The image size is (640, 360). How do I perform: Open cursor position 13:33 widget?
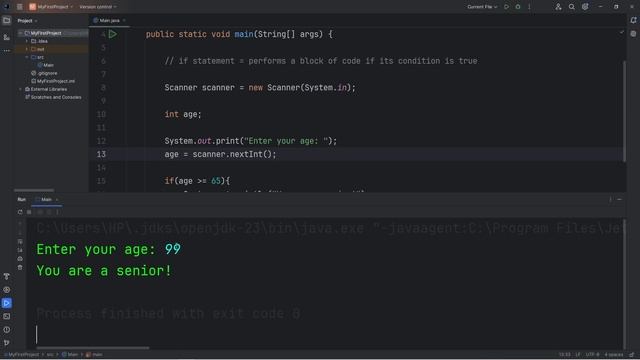(565, 355)
